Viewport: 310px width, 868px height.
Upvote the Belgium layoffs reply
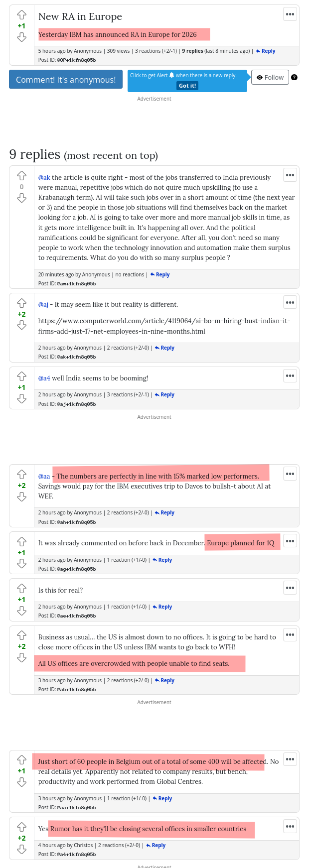[x=21, y=759]
